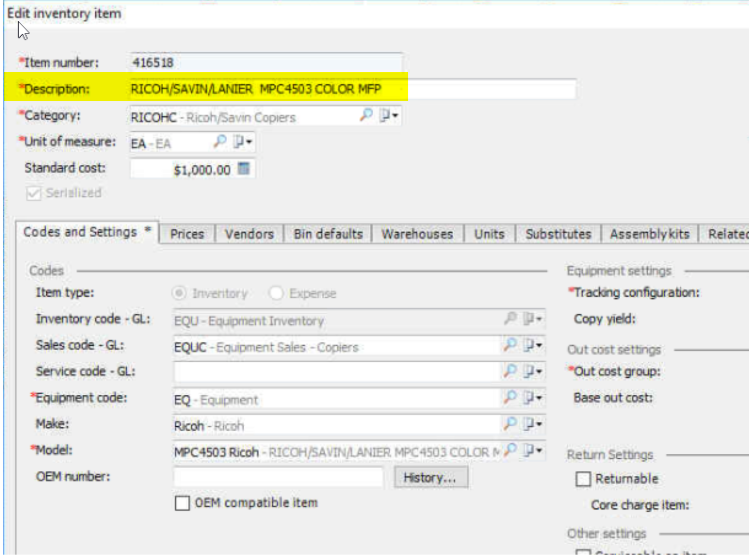Screen dimensions: 749x560
Task: Click Make field lookup magnifier
Action: (x=511, y=423)
